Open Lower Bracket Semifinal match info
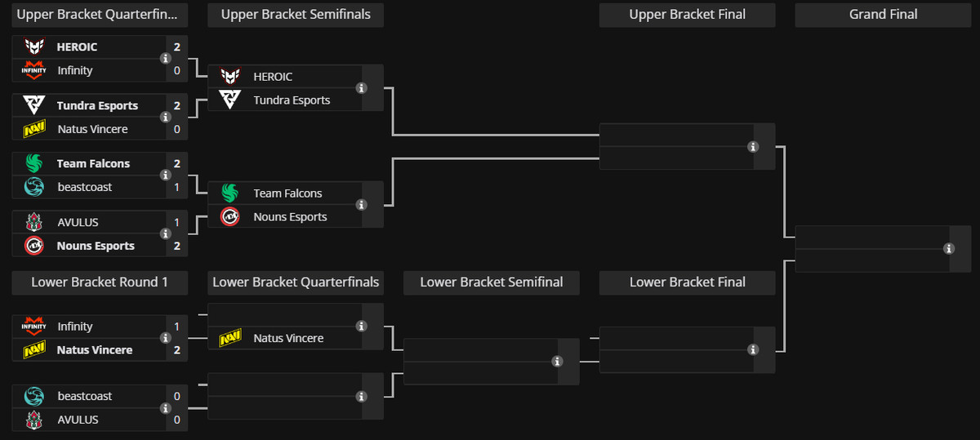This screenshot has height=440, width=980. pyautogui.click(x=557, y=362)
